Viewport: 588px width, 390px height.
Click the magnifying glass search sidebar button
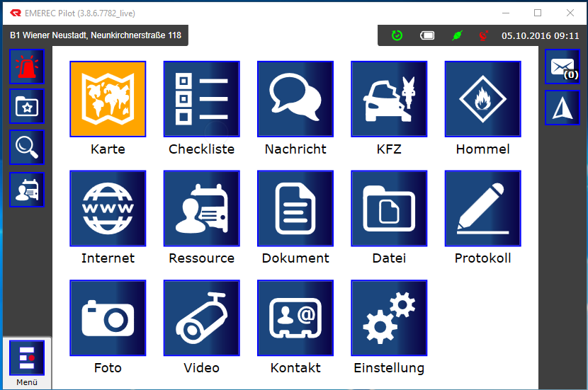pos(27,148)
